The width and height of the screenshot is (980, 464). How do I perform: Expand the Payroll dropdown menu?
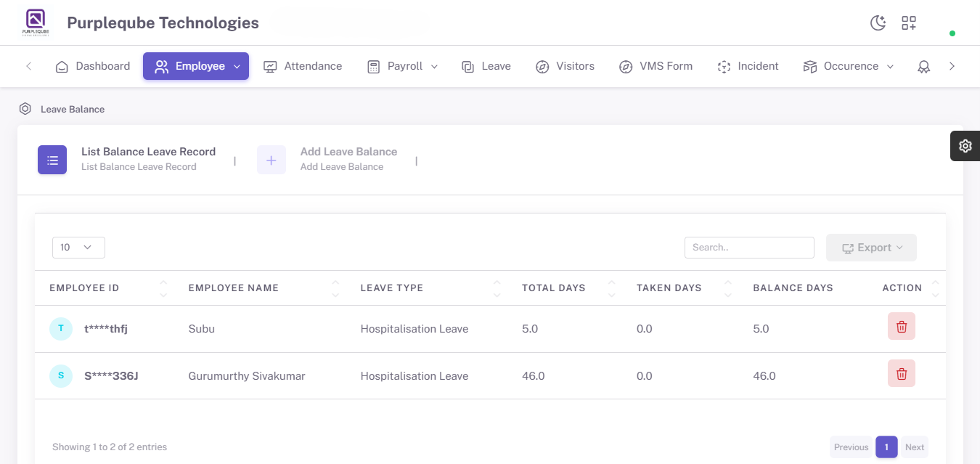403,66
